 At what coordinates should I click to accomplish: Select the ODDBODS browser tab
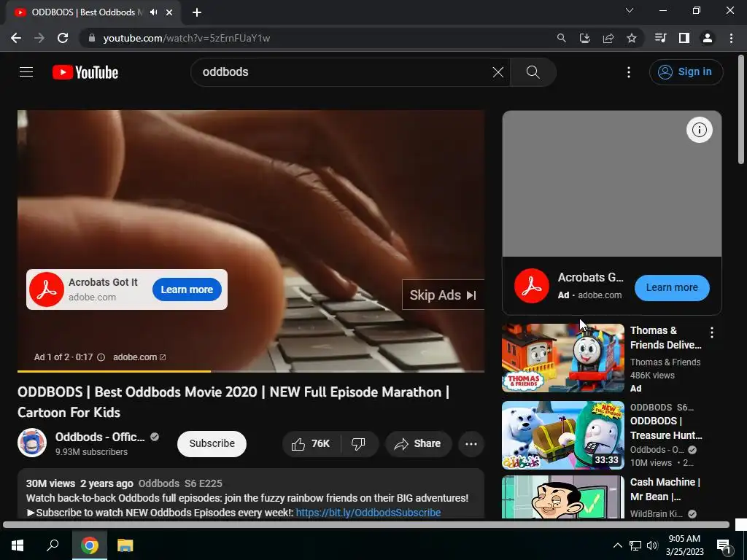point(93,12)
